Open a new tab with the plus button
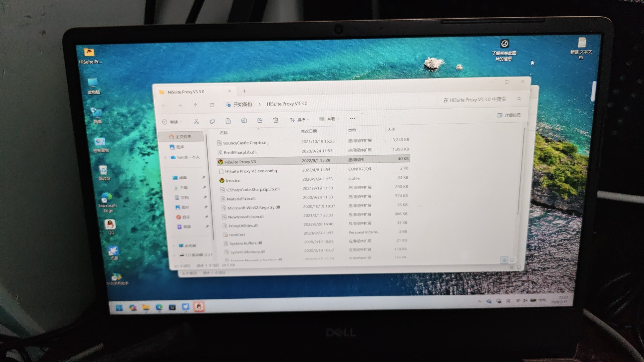This screenshot has height=362, width=644. click(x=245, y=91)
